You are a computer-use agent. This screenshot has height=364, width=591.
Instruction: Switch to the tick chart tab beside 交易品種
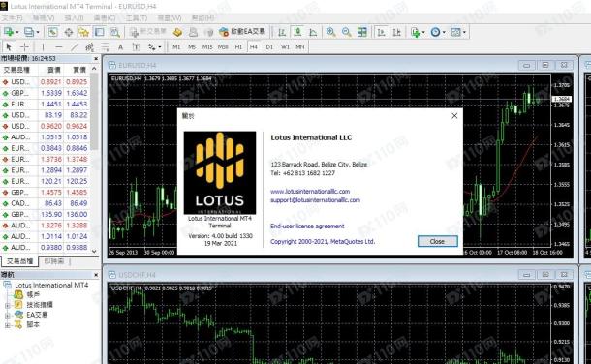click(54, 261)
